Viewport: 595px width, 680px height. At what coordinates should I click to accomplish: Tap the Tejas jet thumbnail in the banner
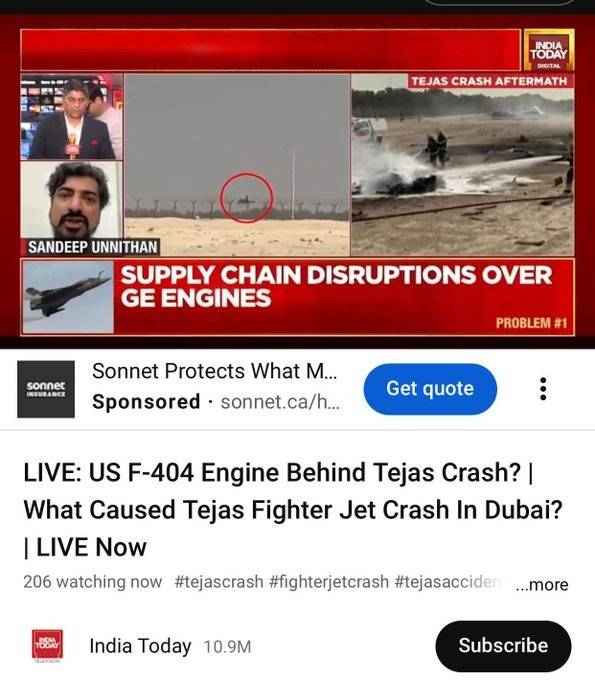click(68, 297)
